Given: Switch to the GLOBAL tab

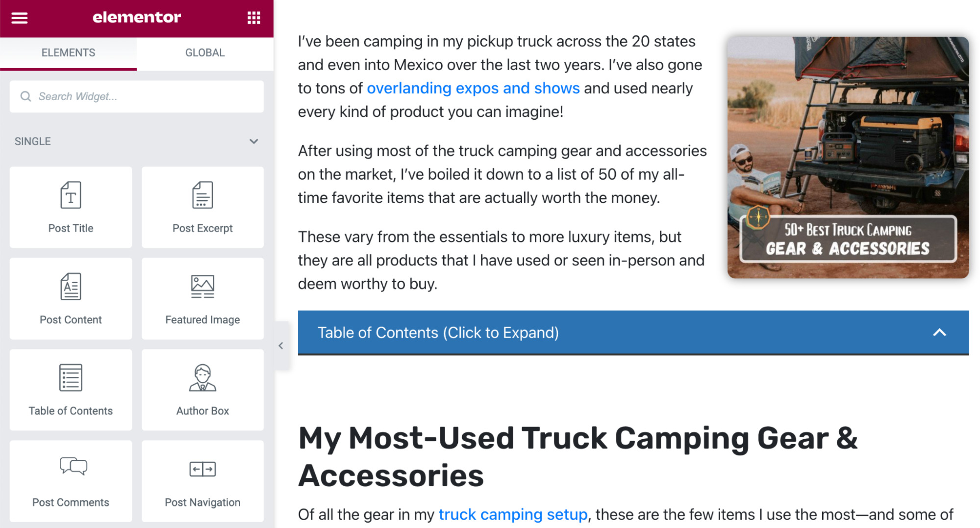Looking at the screenshot, I should tap(204, 53).
